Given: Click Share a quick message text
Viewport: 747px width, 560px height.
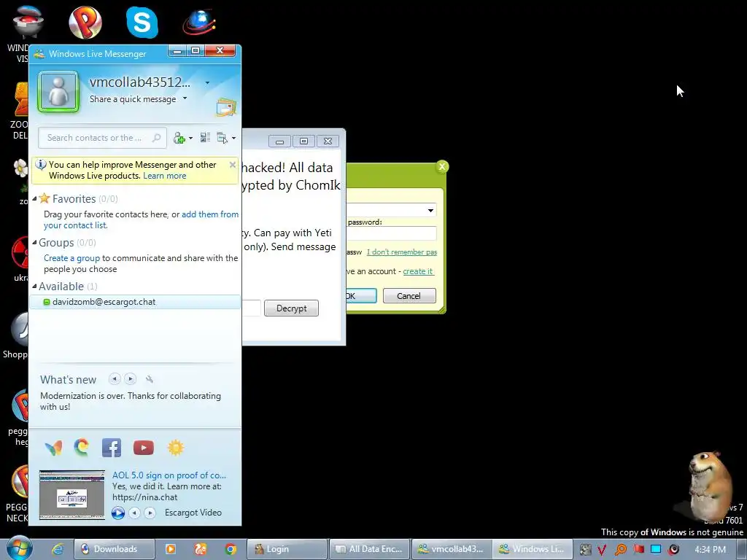Looking at the screenshot, I should click(x=133, y=99).
